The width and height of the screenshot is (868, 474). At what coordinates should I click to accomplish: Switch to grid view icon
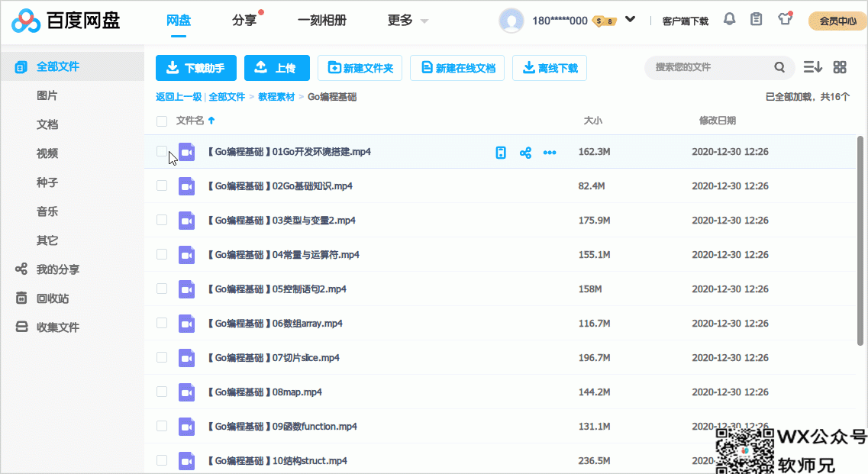point(840,68)
